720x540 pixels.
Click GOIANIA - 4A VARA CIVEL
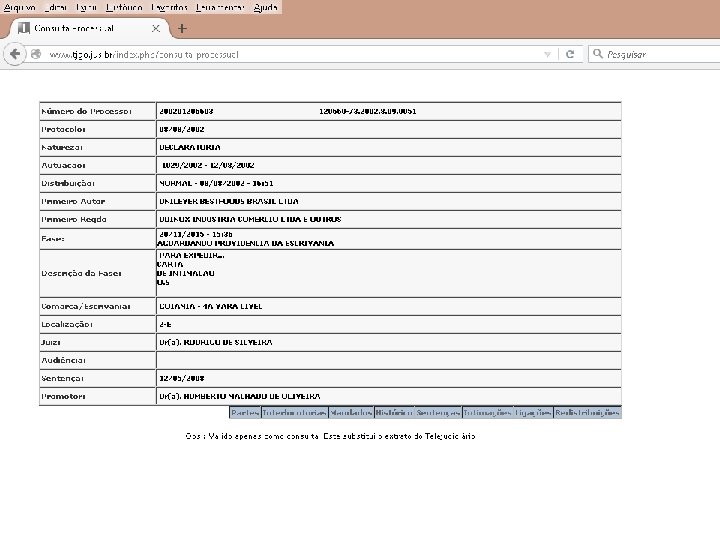211,306
